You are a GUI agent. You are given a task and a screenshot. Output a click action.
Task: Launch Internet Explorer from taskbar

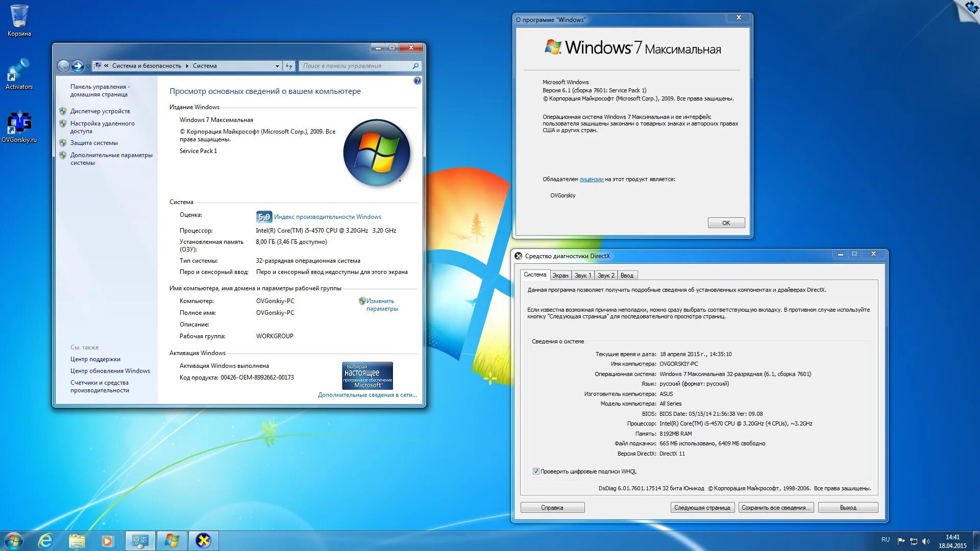click(x=45, y=541)
